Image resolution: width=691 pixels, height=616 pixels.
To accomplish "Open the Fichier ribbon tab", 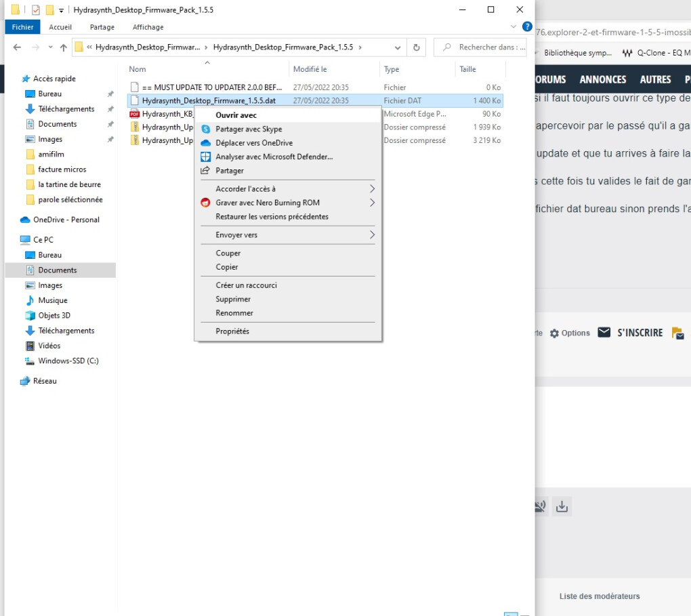I will click(x=22, y=27).
